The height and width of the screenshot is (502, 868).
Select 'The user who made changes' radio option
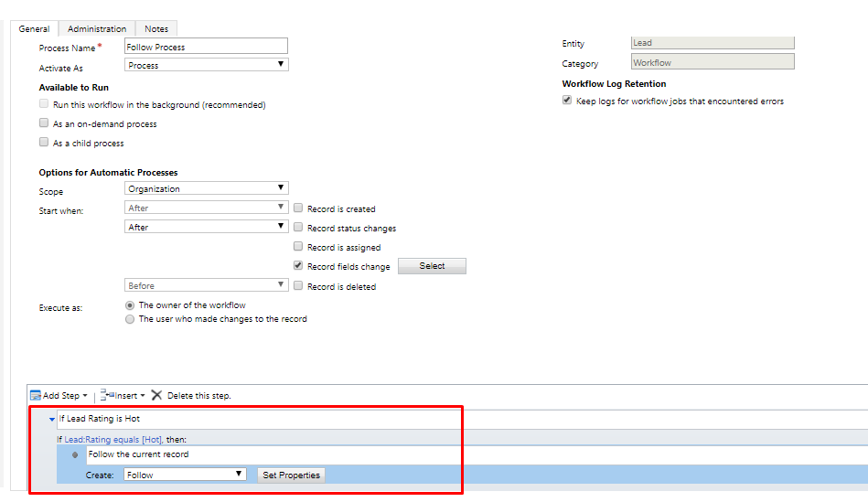(x=130, y=319)
